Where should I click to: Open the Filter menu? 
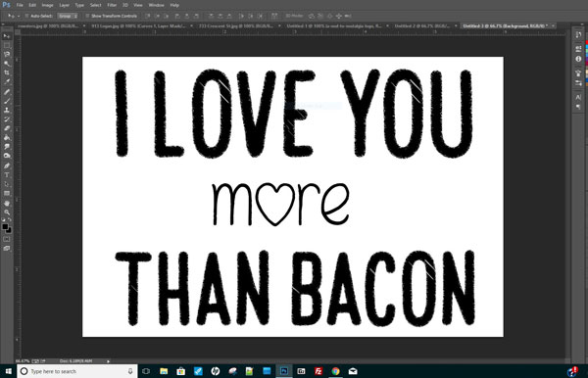pos(112,5)
